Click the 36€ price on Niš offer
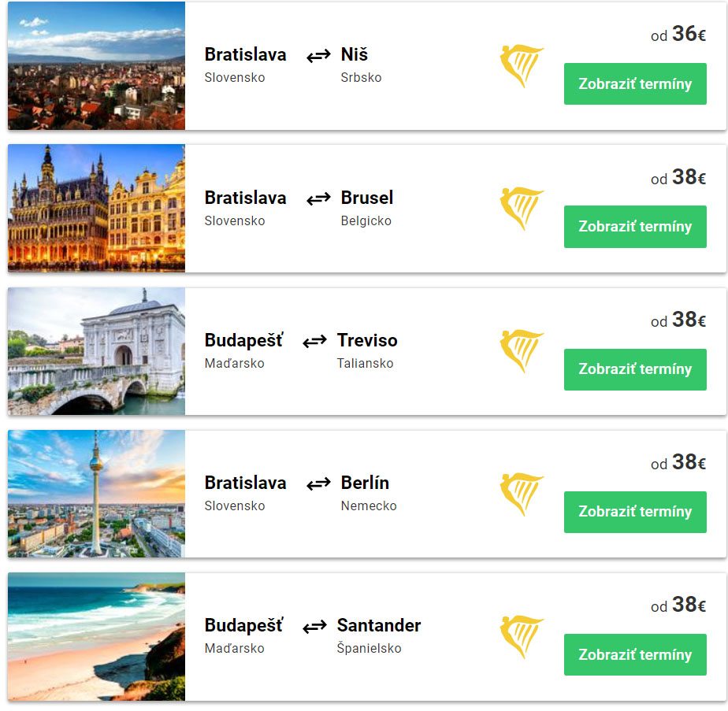728x711 pixels. click(688, 35)
